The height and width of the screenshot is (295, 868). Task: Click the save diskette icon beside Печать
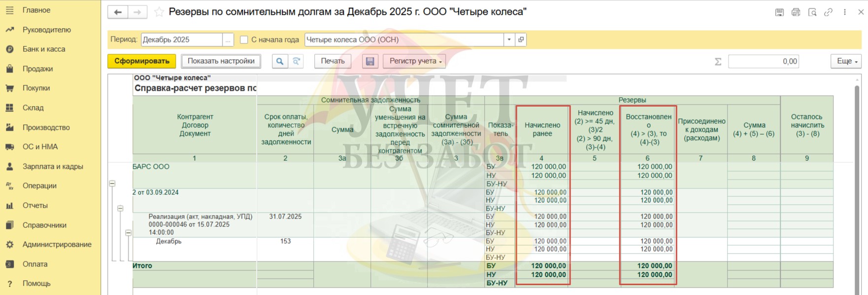pos(370,61)
